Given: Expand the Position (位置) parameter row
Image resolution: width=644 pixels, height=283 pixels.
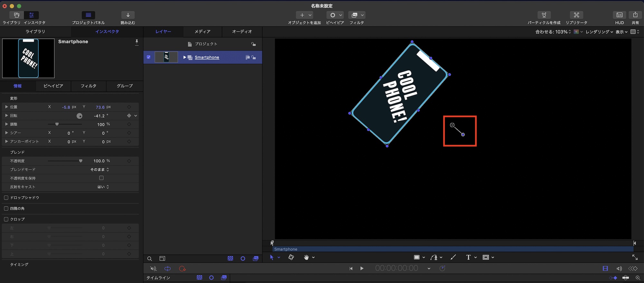Looking at the screenshot, I should [x=6, y=107].
